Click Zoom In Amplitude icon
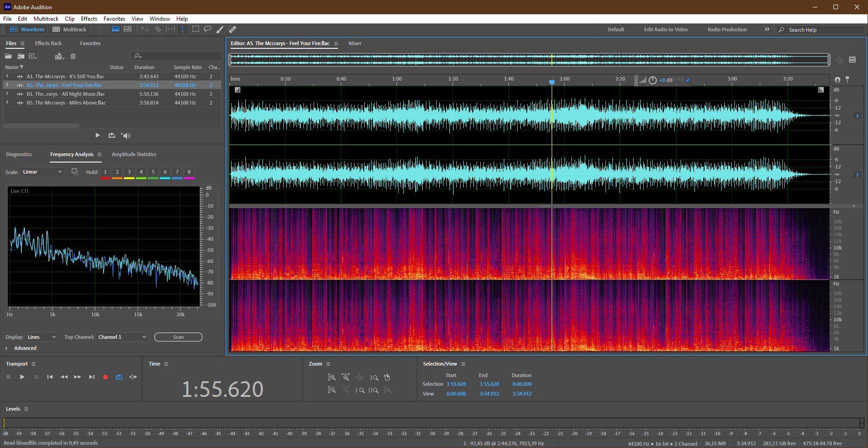This screenshot has height=448, width=868. [x=332, y=378]
